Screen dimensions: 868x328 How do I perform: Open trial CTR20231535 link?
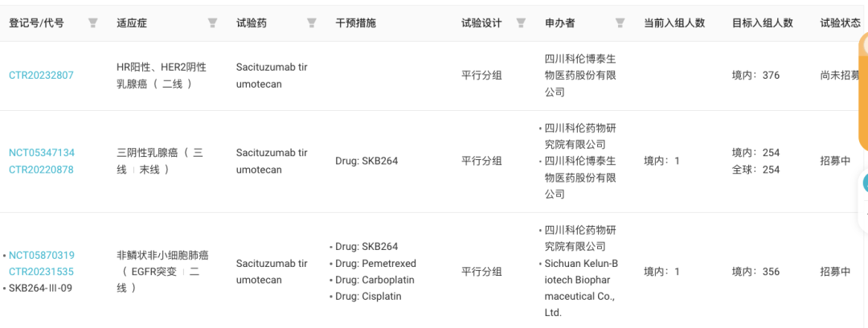[x=41, y=272]
